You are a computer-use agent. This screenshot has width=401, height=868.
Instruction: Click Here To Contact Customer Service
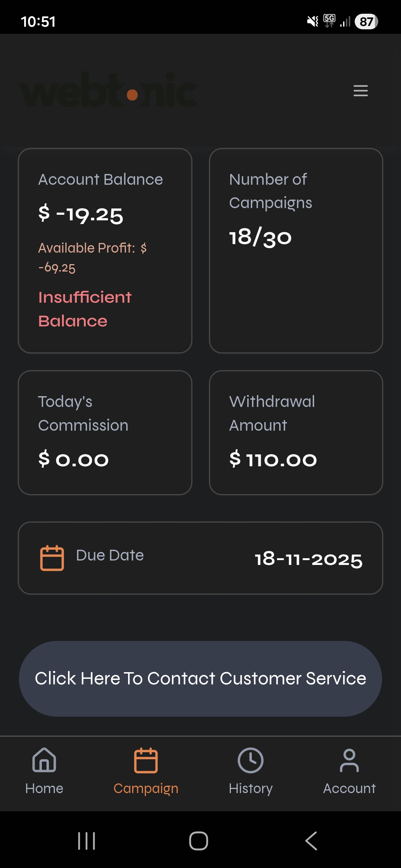click(200, 678)
